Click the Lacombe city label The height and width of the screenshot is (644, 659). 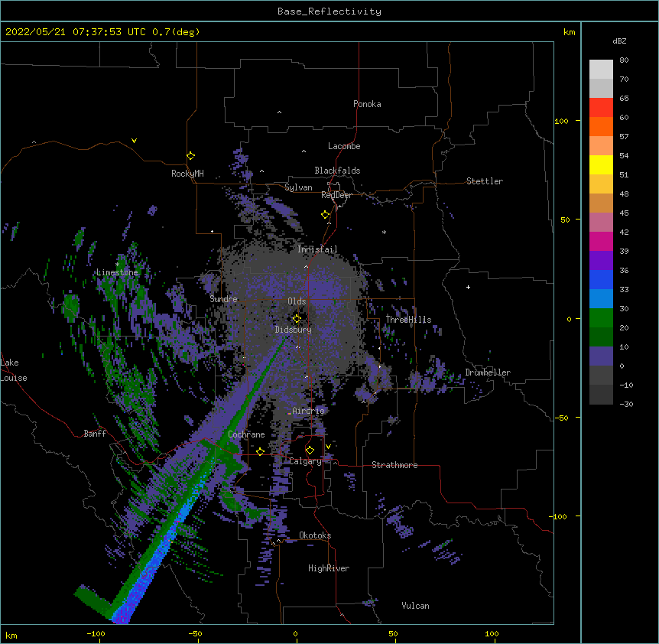[x=344, y=146]
